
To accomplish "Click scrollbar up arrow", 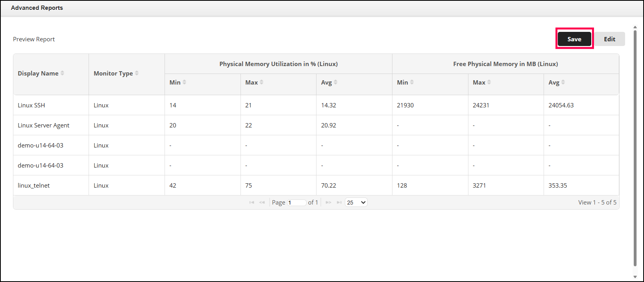I will pos(635,27).
